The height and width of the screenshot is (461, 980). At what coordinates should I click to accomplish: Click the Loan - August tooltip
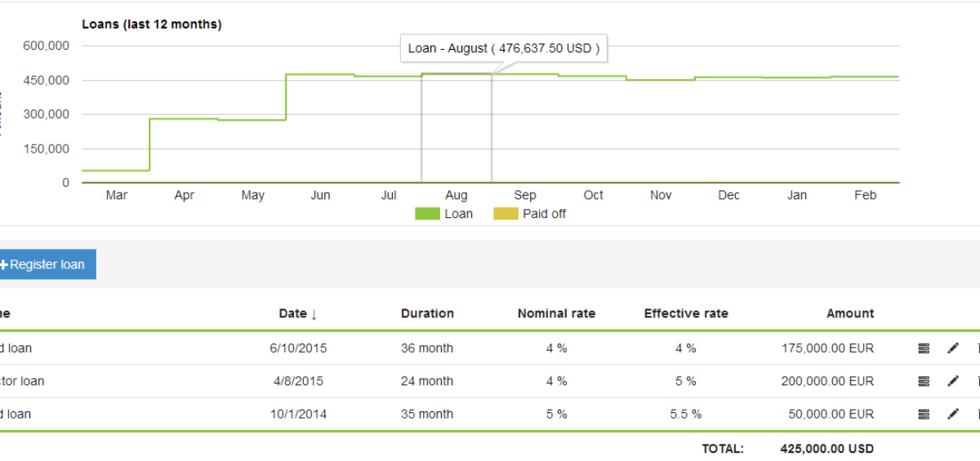(504, 48)
